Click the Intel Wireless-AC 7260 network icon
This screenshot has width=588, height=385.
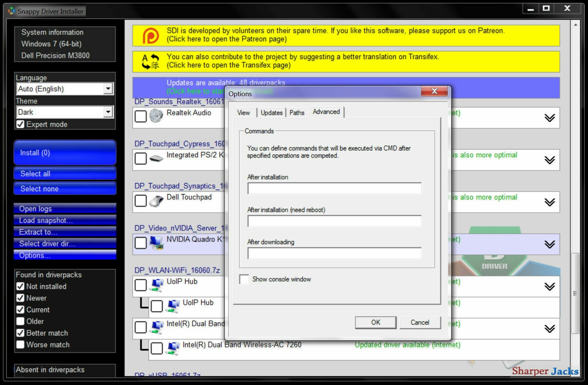(x=173, y=348)
